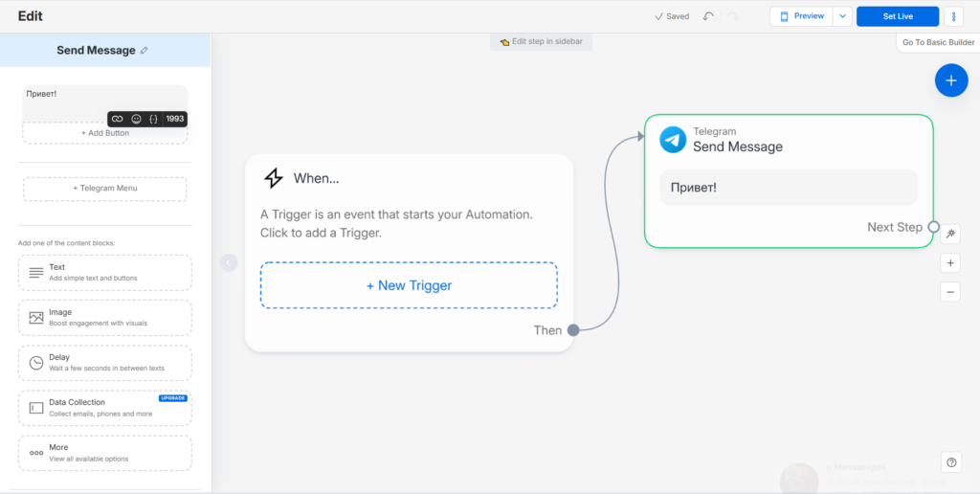Zoom in the canvas with plus icon
Image resolution: width=980 pixels, height=494 pixels.
point(950,263)
